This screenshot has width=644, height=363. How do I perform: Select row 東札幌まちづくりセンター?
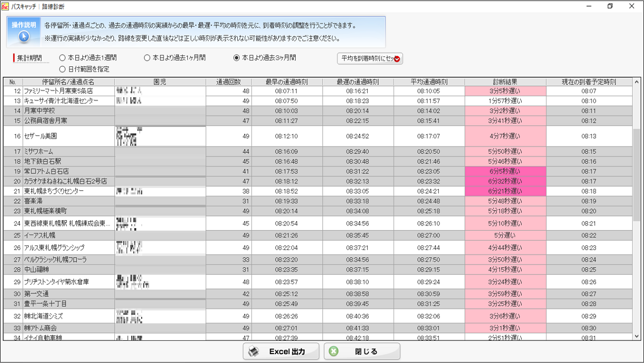[x=318, y=191]
